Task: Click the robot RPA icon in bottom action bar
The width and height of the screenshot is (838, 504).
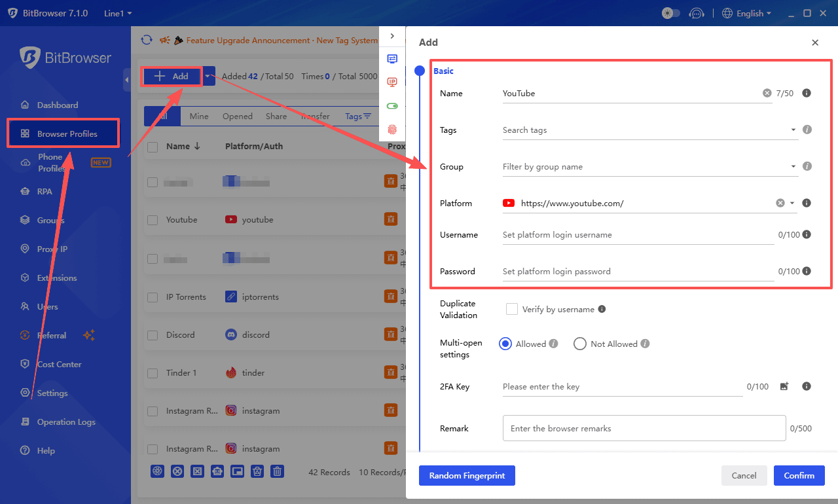Action: [217, 471]
